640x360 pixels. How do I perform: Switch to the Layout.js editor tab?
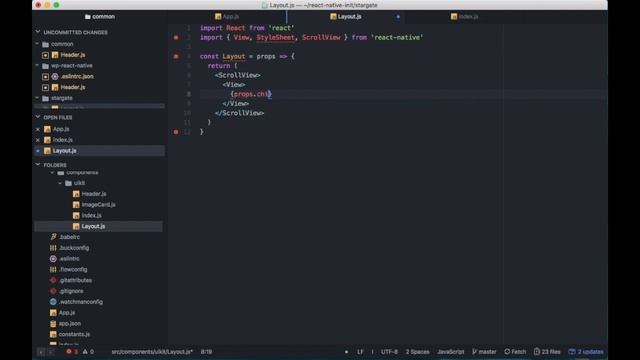point(346,17)
